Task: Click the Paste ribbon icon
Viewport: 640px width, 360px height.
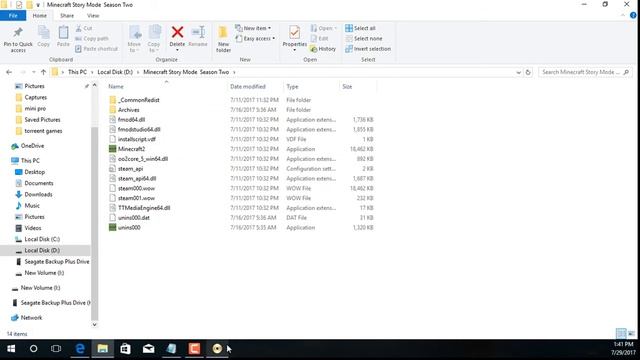Action: coord(63,32)
